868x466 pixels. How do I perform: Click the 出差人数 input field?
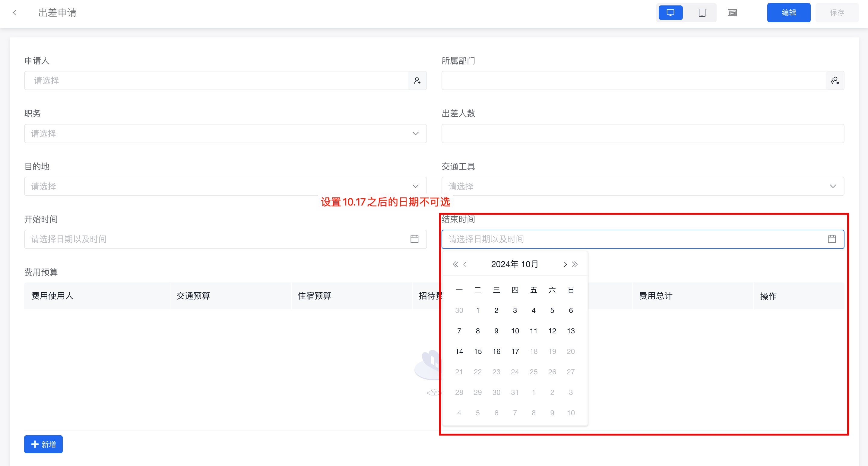pyautogui.click(x=643, y=134)
